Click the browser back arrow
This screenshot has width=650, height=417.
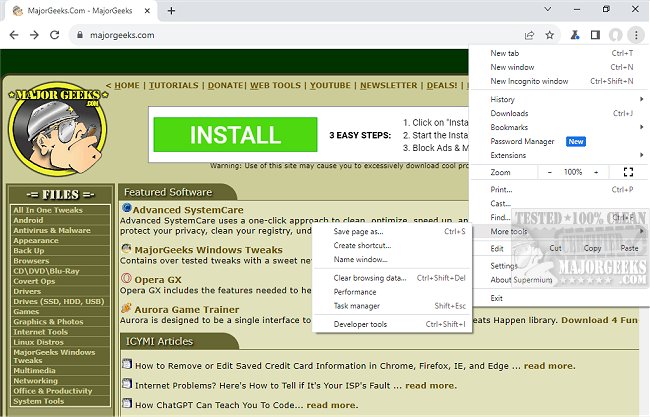(x=12, y=34)
